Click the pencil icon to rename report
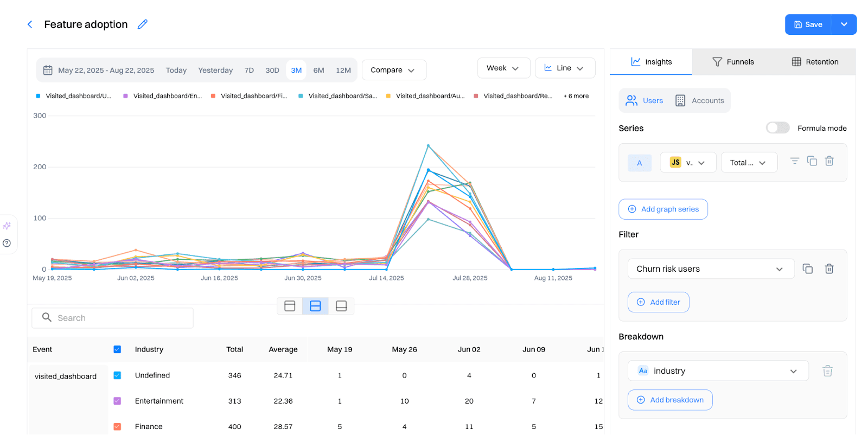 pos(143,24)
